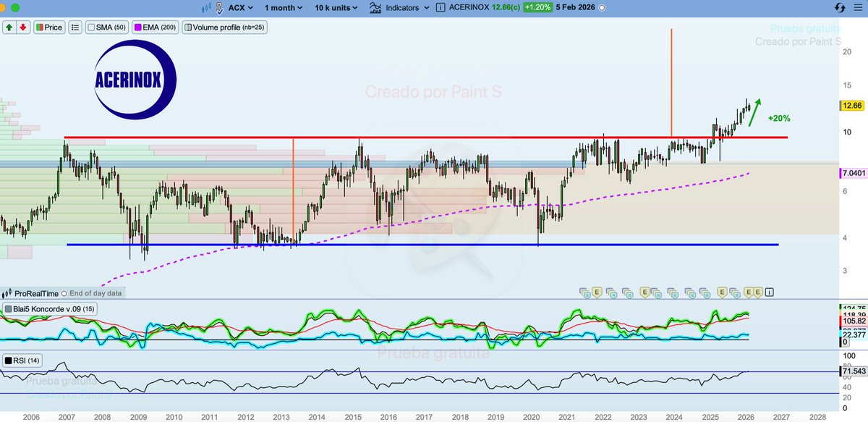The height and width of the screenshot is (422, 868).
Task: Open Volume profile (nb=25) settings
Action: 224,27
